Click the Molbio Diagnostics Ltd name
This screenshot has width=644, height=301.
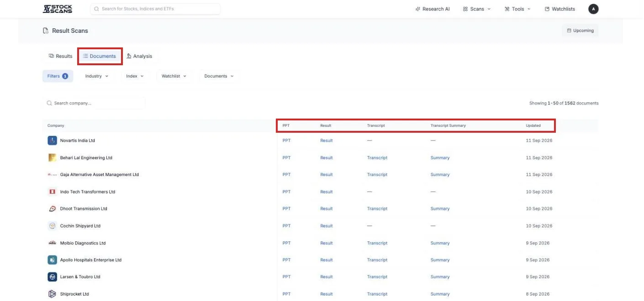click(x=83, y=243)
